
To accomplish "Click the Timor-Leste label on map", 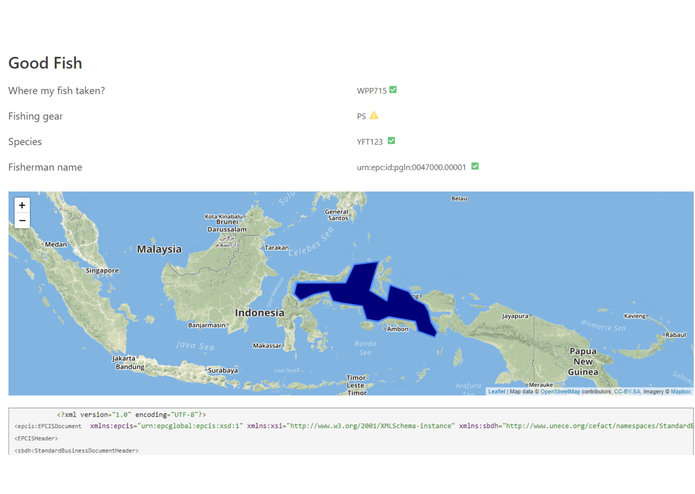I will click(356, 381).
